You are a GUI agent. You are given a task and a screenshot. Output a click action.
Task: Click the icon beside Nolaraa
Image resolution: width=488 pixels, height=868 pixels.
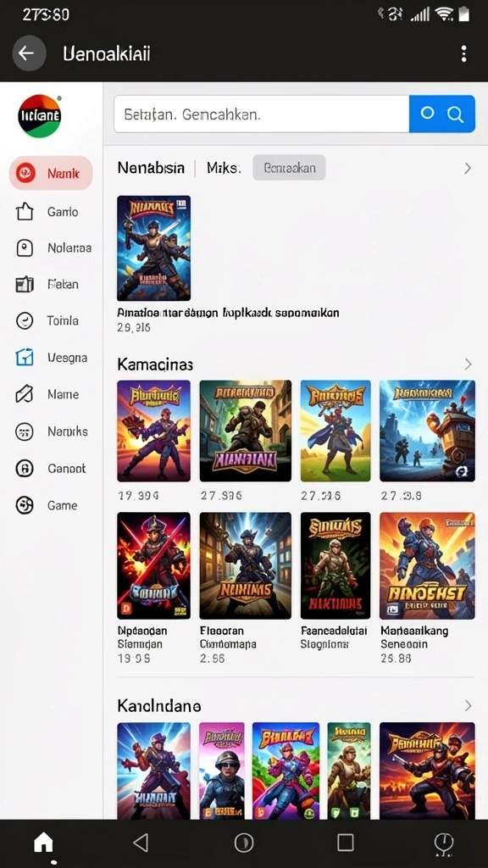point(25,248)
